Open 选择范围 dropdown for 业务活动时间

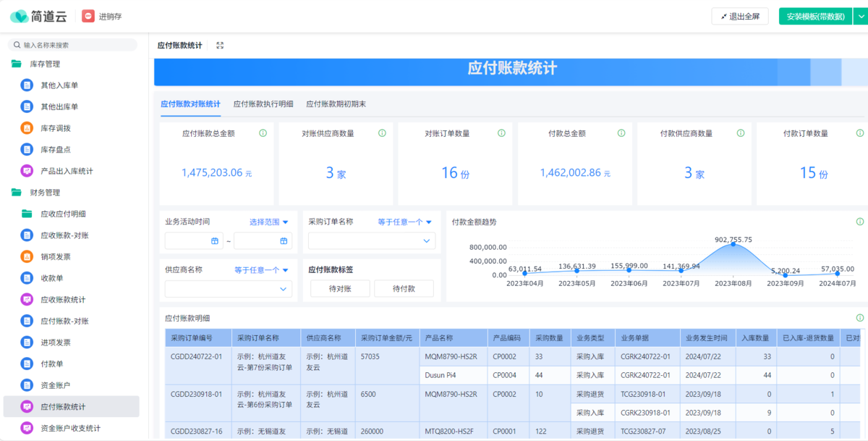click(269, 222)
